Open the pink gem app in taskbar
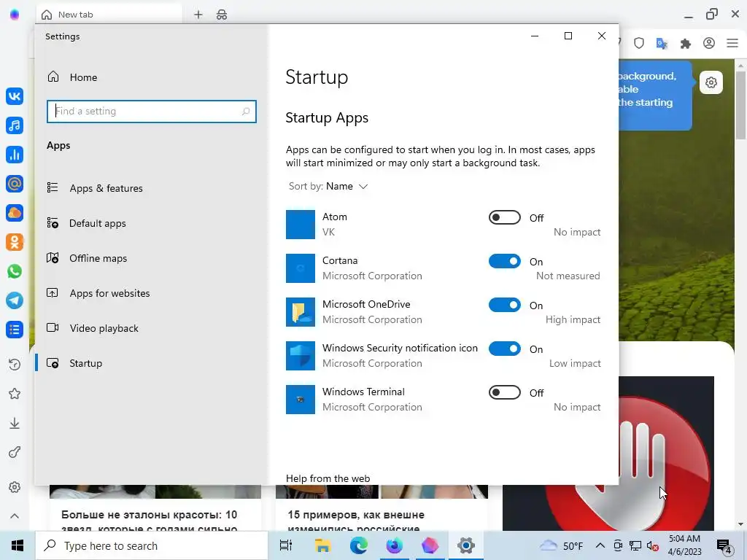This screenshot has width=747, height=560. point(430,545)
